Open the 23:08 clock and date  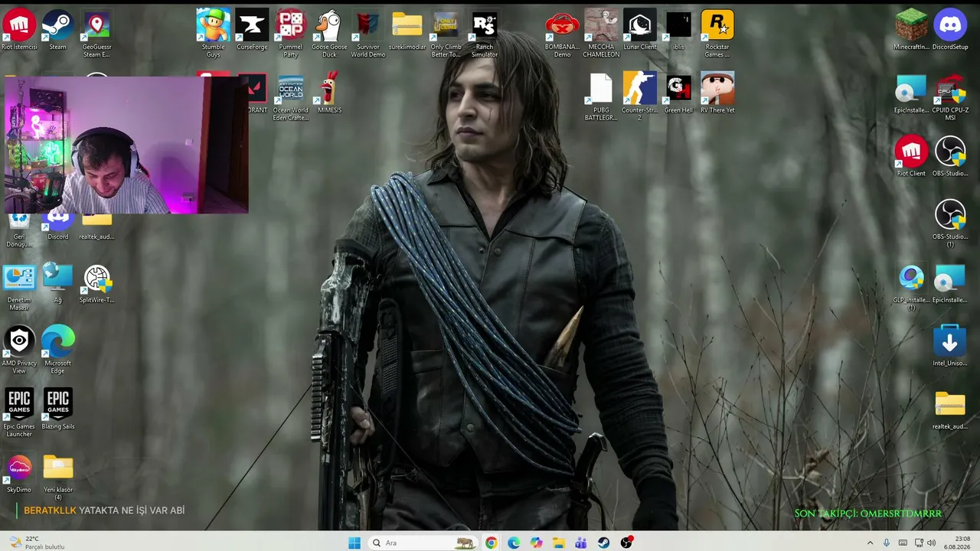tap(957, 543)
